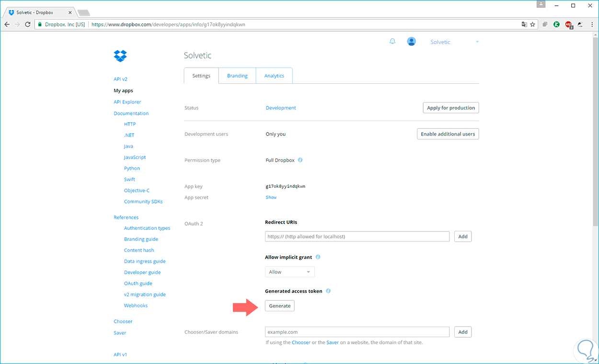Click the scrollbar up arrow

594,35
